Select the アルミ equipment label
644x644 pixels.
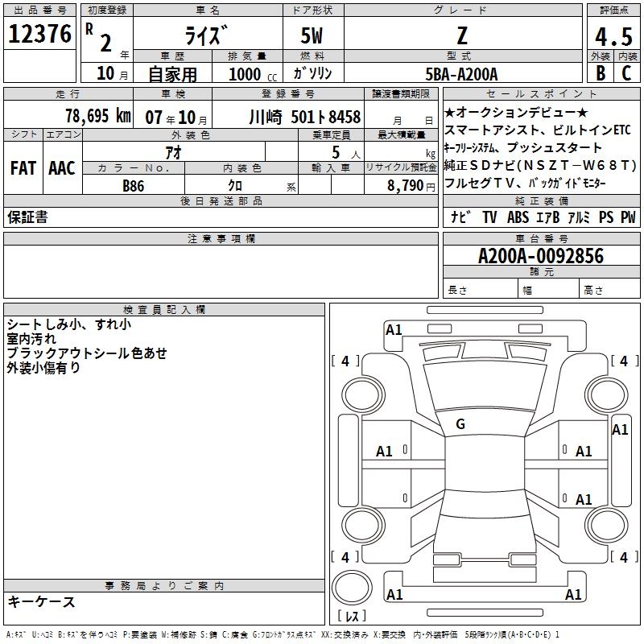point(579,217)
